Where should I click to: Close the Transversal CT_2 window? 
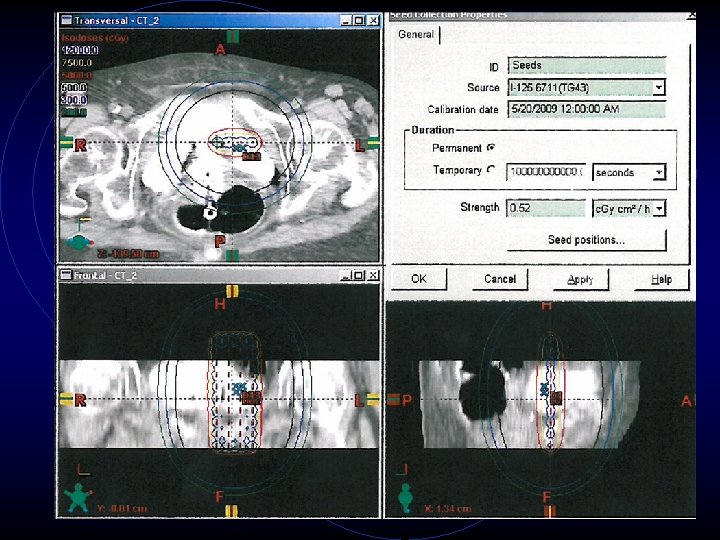(x=374, y=20)
